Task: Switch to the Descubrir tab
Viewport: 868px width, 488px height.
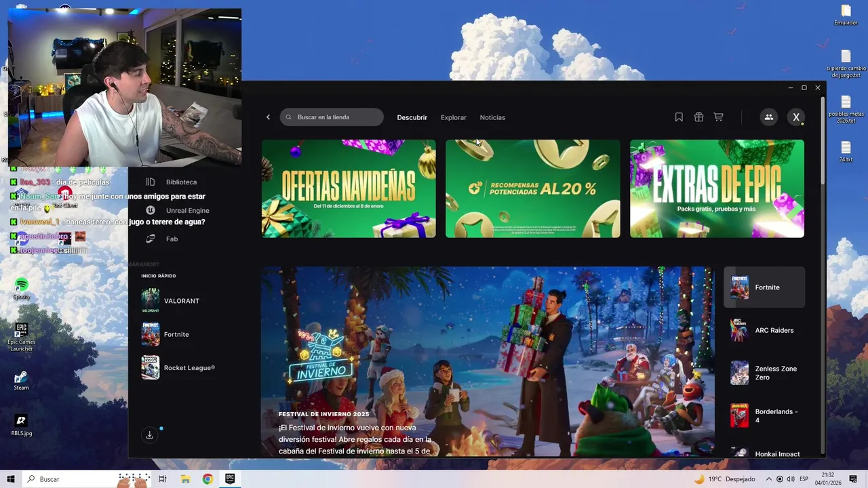Action: (x=412, y=117)
